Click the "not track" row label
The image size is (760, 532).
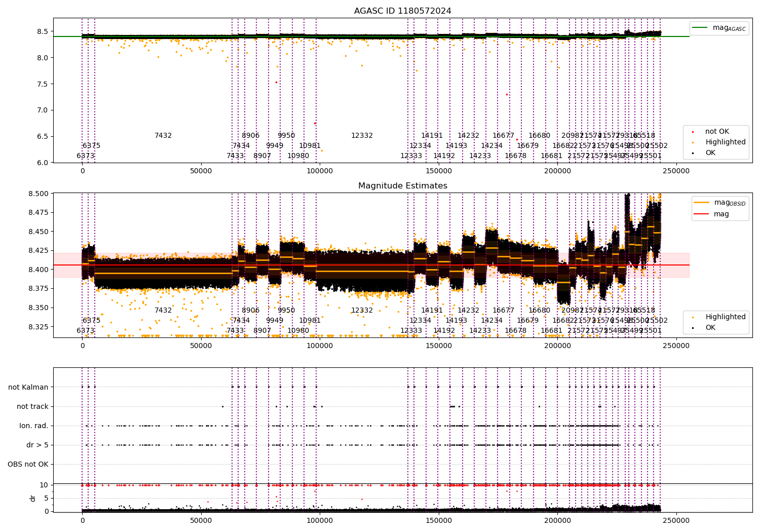point(32,407)
